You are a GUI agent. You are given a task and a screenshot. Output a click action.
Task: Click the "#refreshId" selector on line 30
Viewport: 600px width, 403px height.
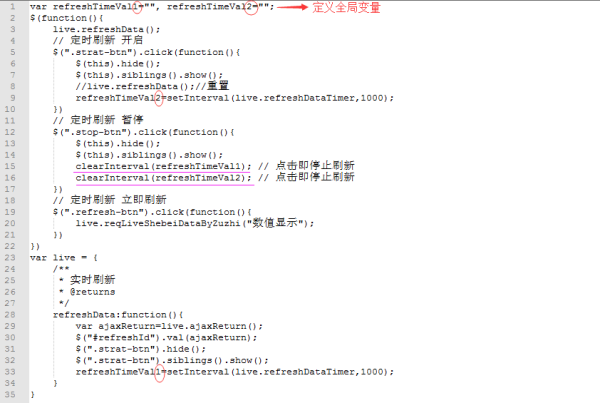point(121,338)
